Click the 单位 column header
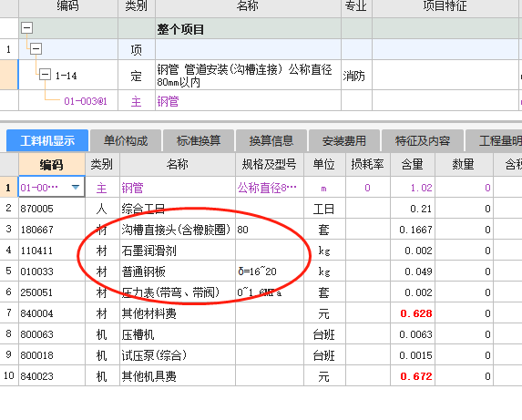 coord(324,164)
